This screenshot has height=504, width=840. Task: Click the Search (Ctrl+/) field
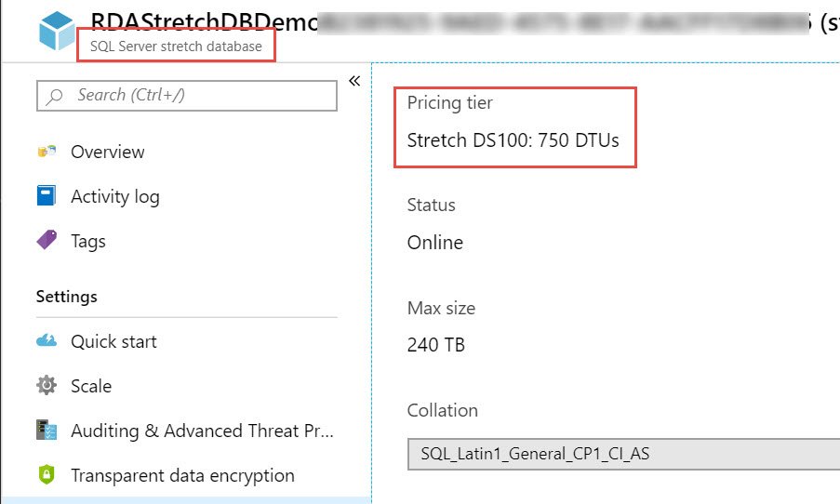click(195, 95)
